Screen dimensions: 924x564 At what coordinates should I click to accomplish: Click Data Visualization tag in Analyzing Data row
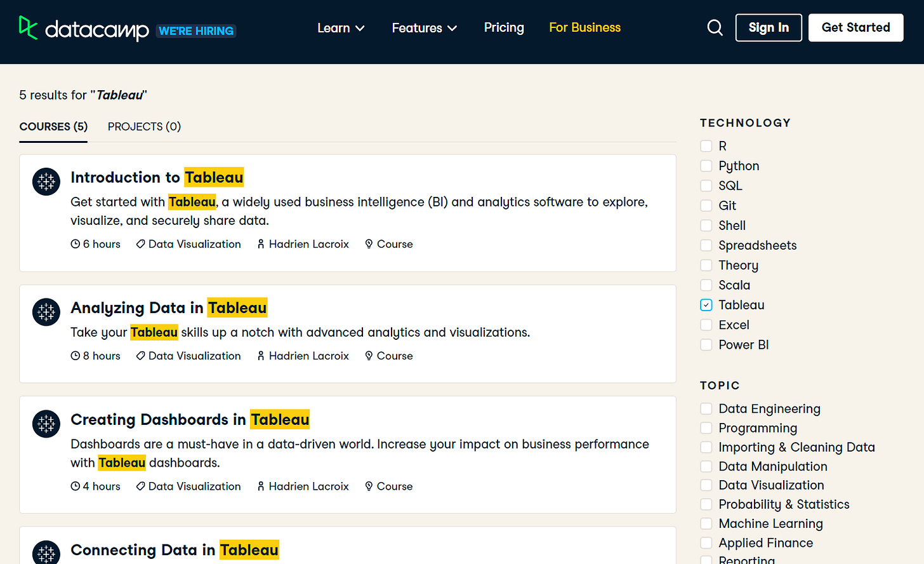pos(194,356)
